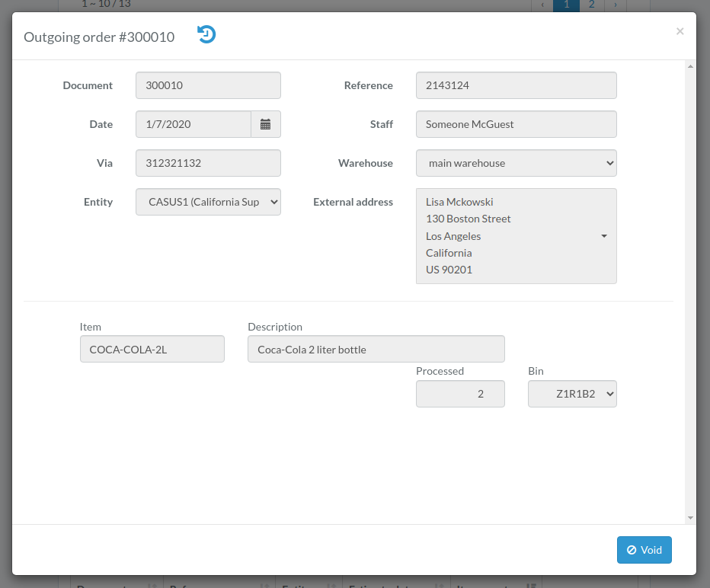Select page 1 in background pagination

point(567,5)
